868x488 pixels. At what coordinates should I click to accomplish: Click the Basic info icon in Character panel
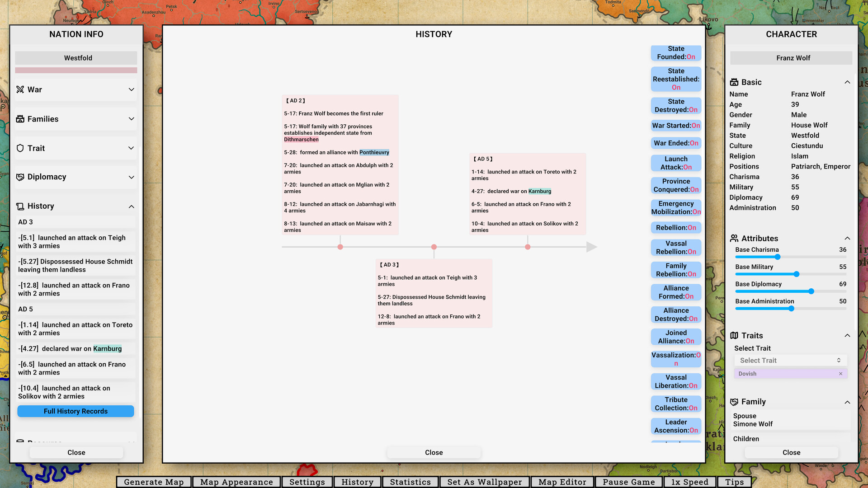pos(735,82)
